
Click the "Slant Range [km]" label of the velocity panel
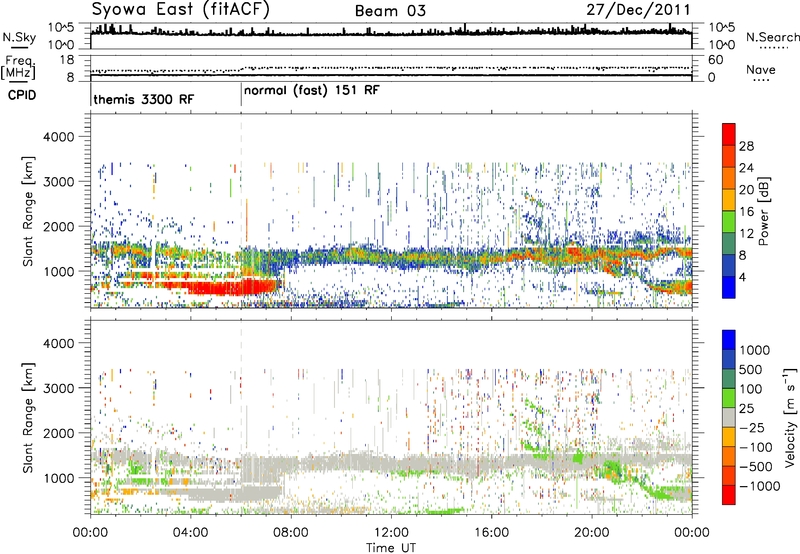[28, 417]
